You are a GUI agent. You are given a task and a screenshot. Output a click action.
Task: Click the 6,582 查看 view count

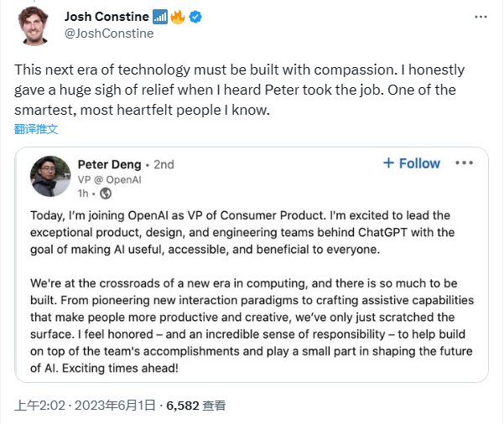coord(196,406)
